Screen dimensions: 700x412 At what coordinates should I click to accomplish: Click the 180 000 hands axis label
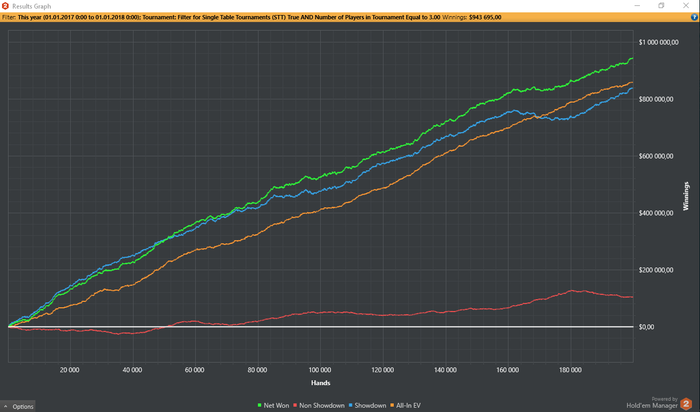pyautogui.click(x=570, y=370)
